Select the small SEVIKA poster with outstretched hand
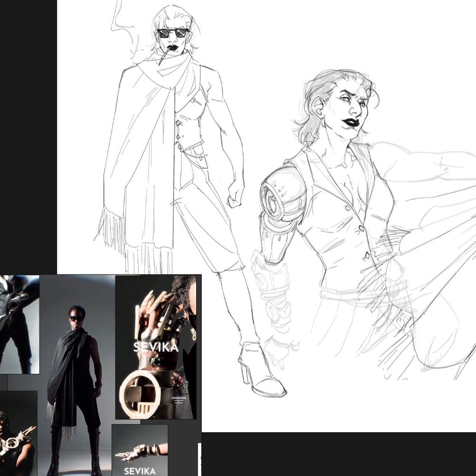This screenshot has height=476, width=476. click(139, 450)
